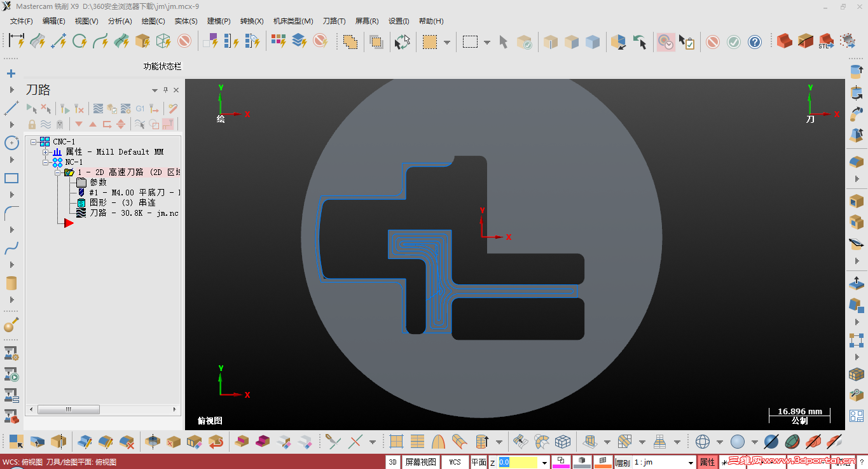The image size is (868, 469).
Task: Click the cursor with clipboard check icon
Action: point(686,42)
